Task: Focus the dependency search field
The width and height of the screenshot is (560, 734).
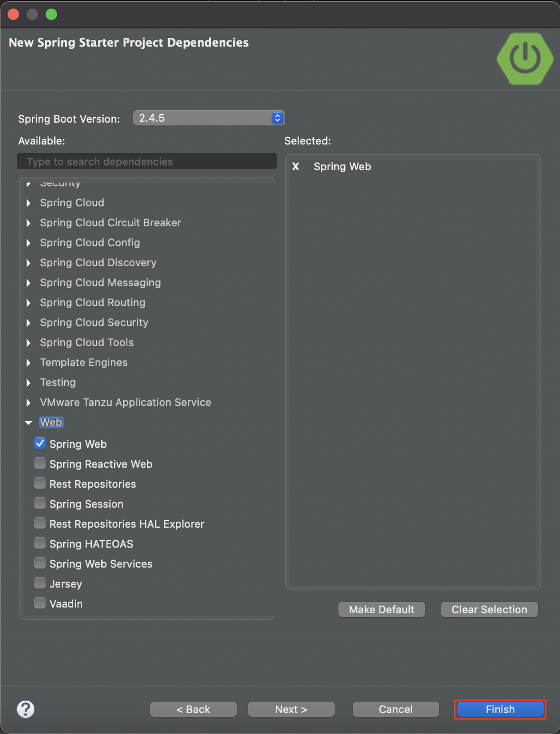Action: coord(147,162)
